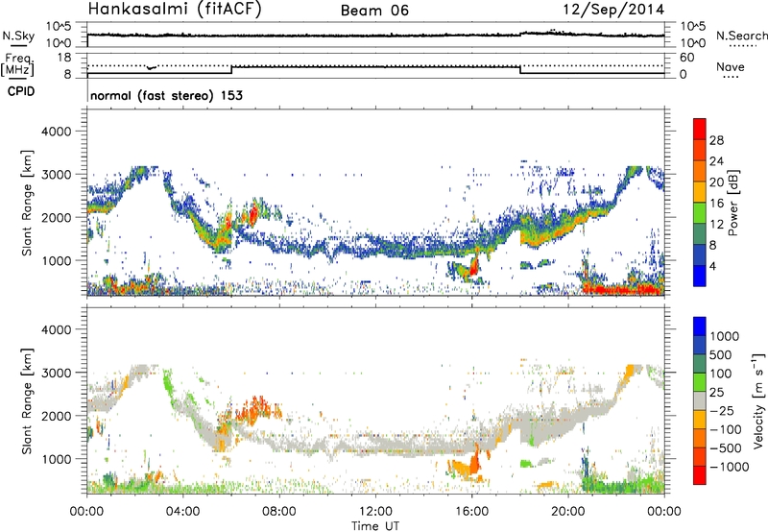Screen dimensions: 768x532
Task: Click the 12/Sep/2014 date text
Action: tap(613, 10)
